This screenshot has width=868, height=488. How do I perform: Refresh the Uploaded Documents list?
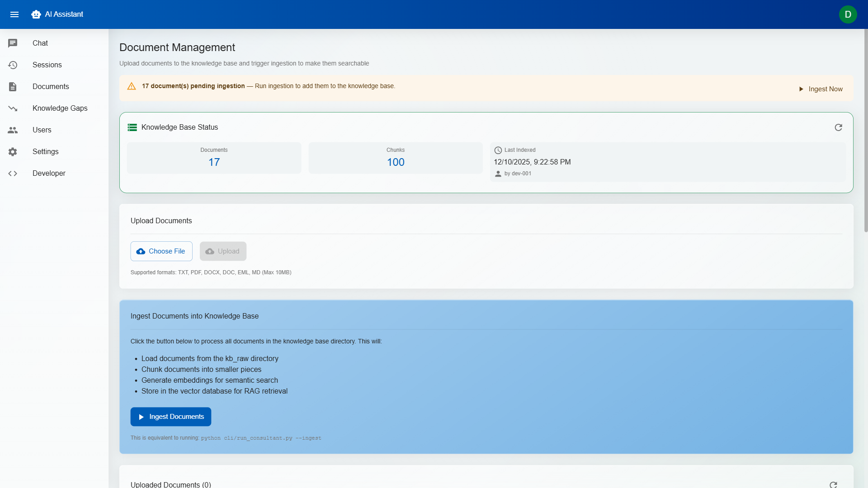click(833, 484)
